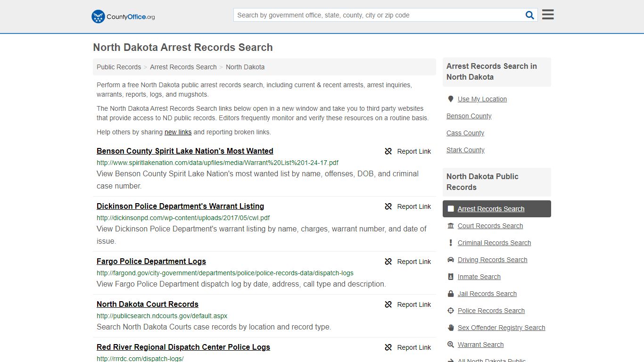Click the Sex Offender Registry hand icon

[451, 328]
